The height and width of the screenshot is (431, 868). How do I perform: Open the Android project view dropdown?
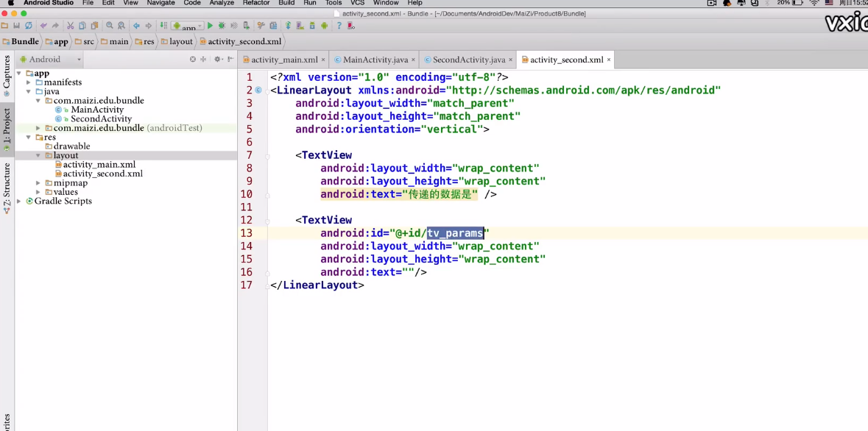pyautogui.click(x=49, y=59)
